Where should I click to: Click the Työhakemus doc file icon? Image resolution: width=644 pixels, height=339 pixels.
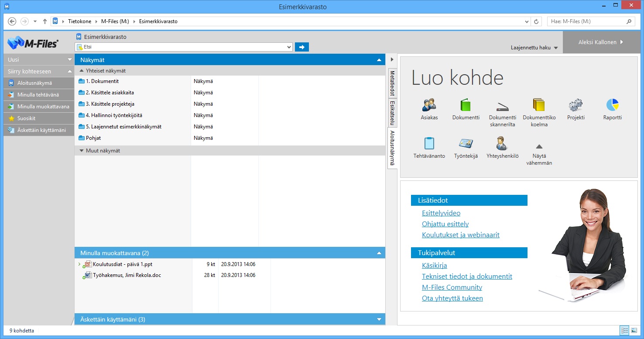87,275
